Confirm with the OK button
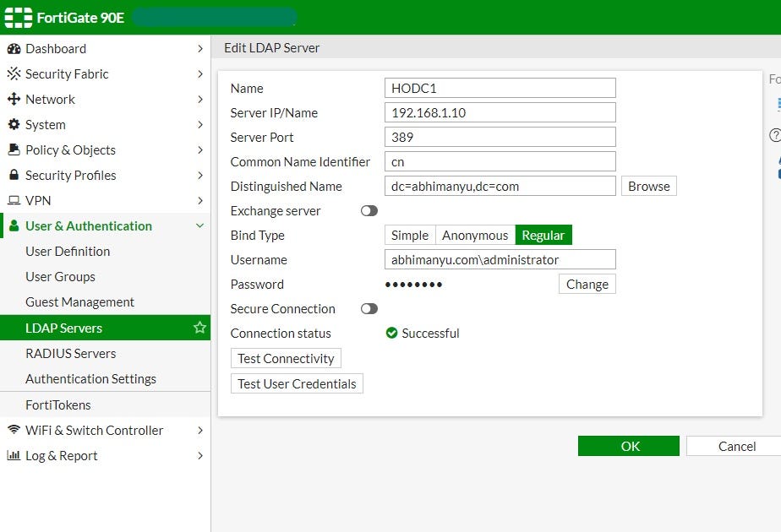The width and height of the screenshot is (781, 532). tap(629, 446)
